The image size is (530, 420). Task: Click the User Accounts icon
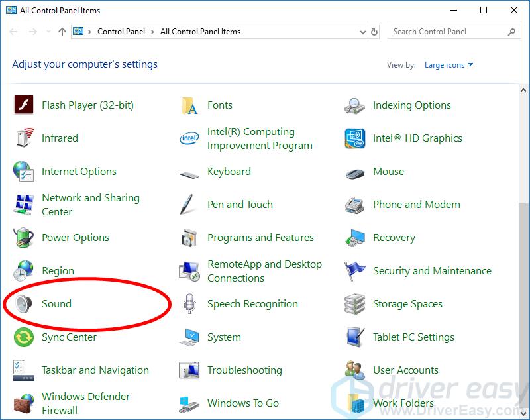pyautogui.click(x=355, y=370)
